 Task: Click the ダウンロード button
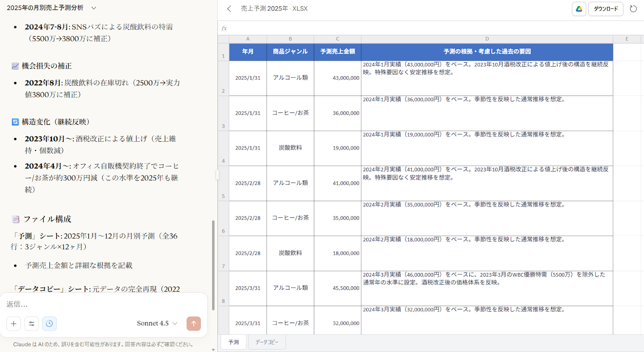(x=605, y=9)
